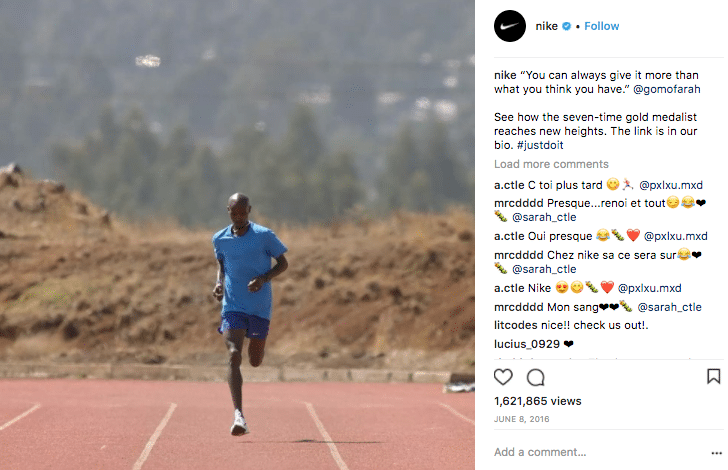Open the @gomofarah mention link

(667, 89)
